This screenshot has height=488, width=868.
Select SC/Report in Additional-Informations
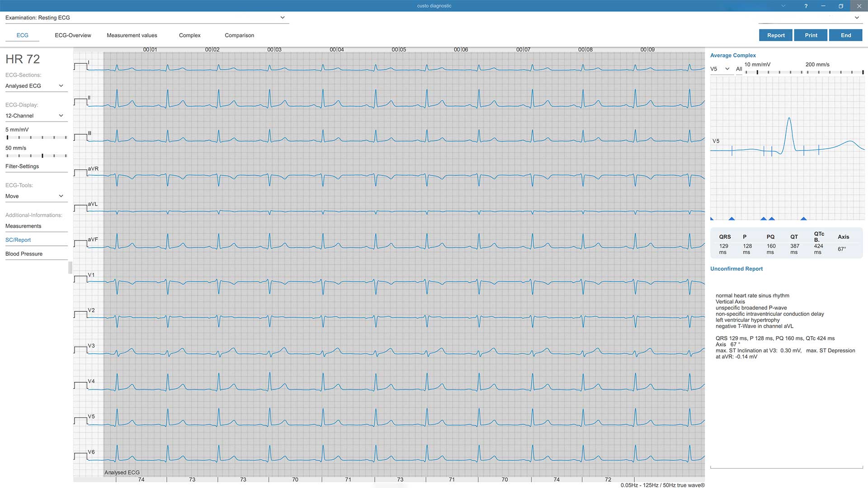[x=36, y=240]
